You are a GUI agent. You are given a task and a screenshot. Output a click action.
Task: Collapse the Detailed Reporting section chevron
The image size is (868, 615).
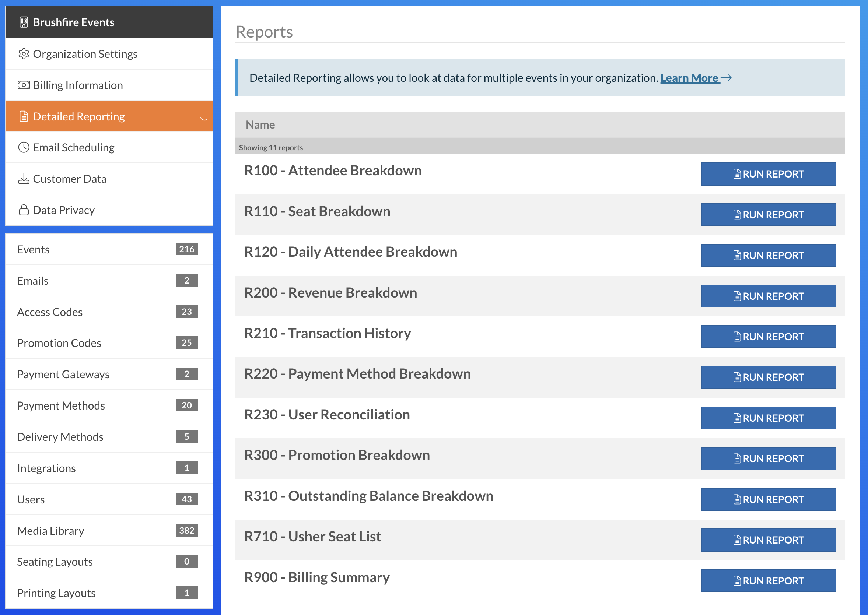(x=203, y=118)
